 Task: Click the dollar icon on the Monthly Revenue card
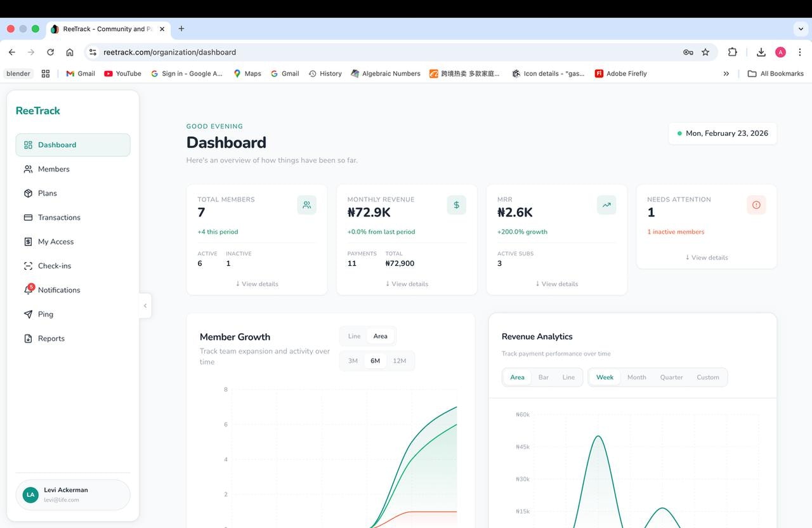pyautogui.click(x=456, y=204)
